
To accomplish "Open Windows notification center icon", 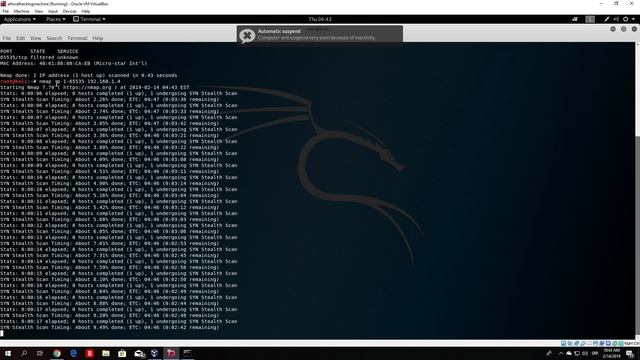I will pos(630,353).
